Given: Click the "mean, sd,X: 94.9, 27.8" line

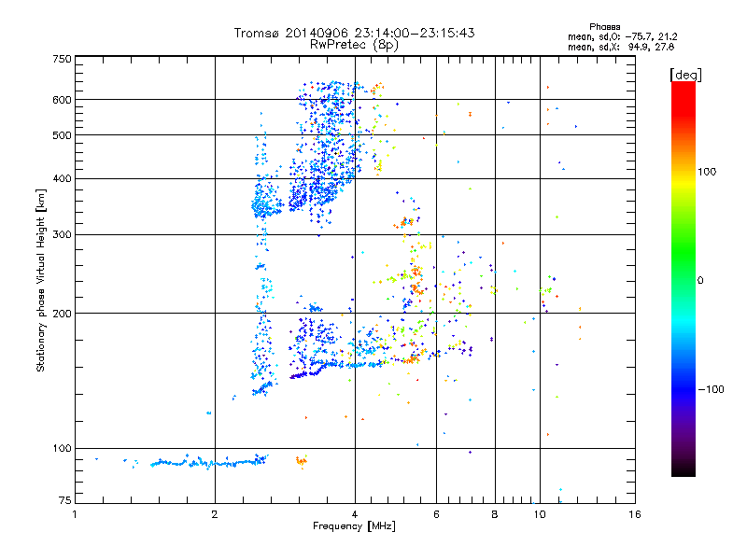Looking at the screenshot, I should 621,47.
